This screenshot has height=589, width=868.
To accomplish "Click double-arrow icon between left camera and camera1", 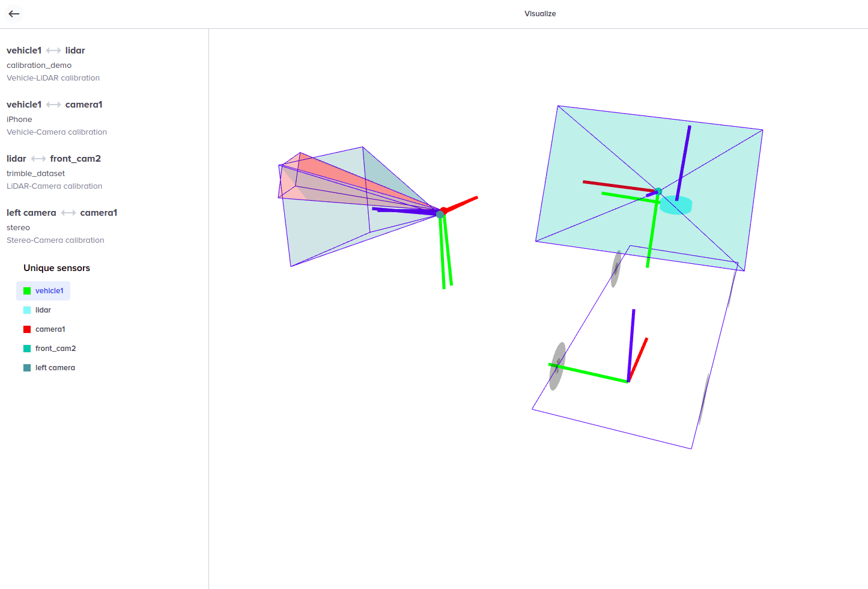I will 68,213.
